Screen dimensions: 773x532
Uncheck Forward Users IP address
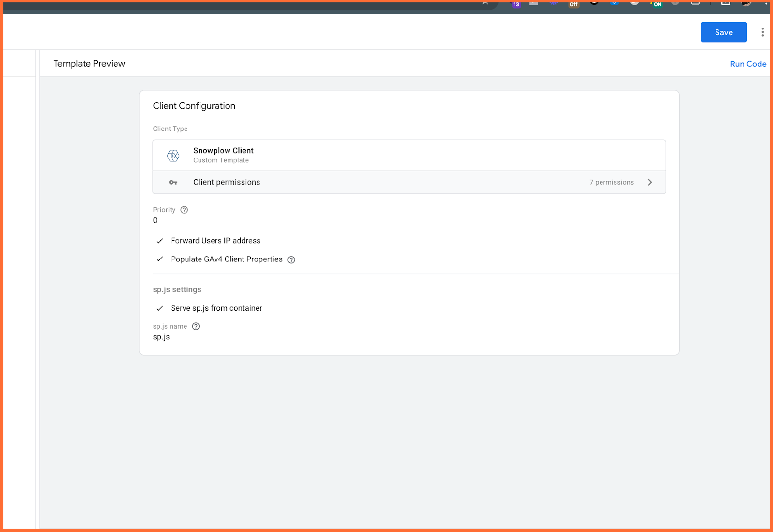click(159, 240)
